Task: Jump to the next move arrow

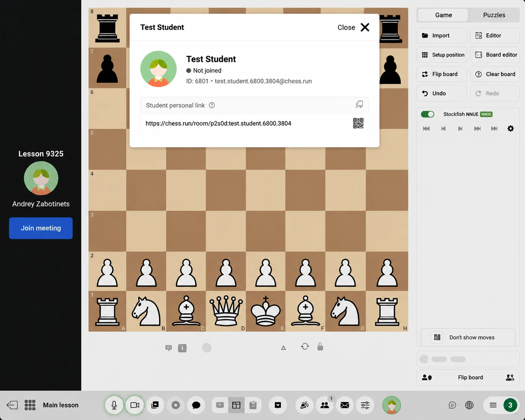Action: [460, 128]
